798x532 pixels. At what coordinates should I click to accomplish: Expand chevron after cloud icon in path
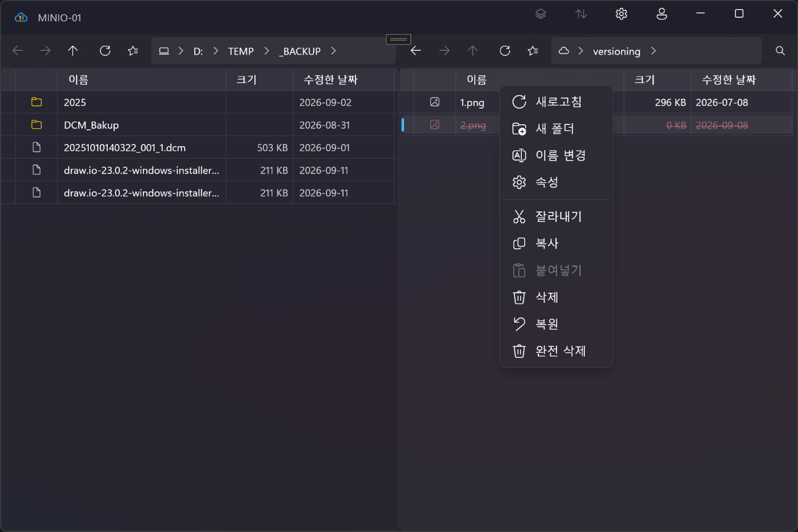(x=581, y=51)
